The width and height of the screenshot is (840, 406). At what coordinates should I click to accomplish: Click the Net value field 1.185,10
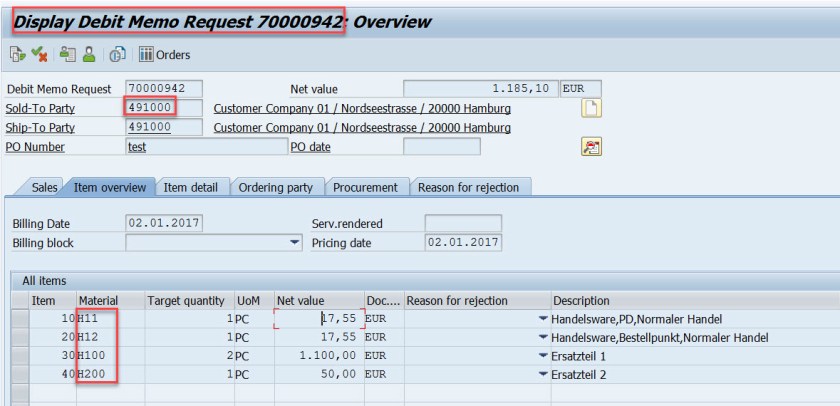(481, 88)
